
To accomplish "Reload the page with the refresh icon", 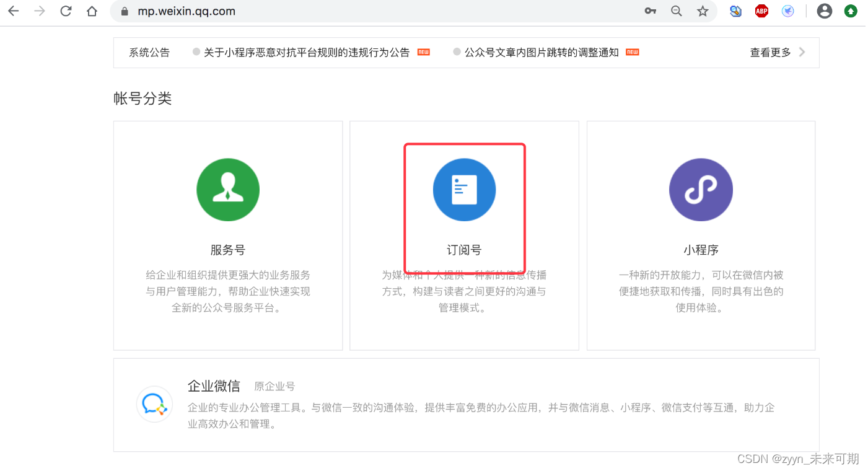I will (x=66, y=11).
